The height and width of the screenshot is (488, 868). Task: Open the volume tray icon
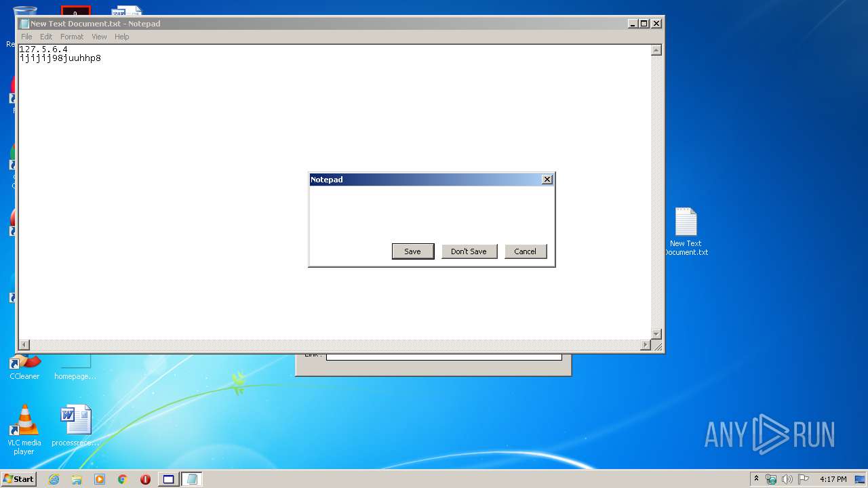pyautogui.click(x=787, y=479)
